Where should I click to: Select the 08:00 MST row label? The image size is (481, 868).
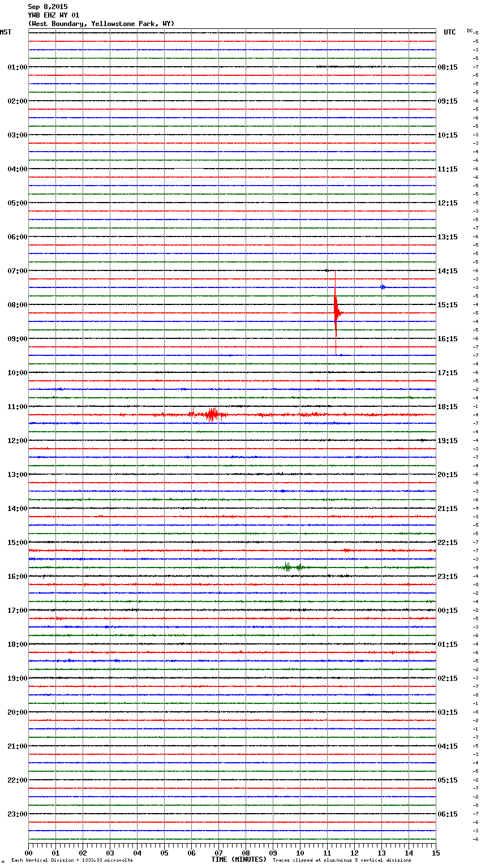click(18, 305)
